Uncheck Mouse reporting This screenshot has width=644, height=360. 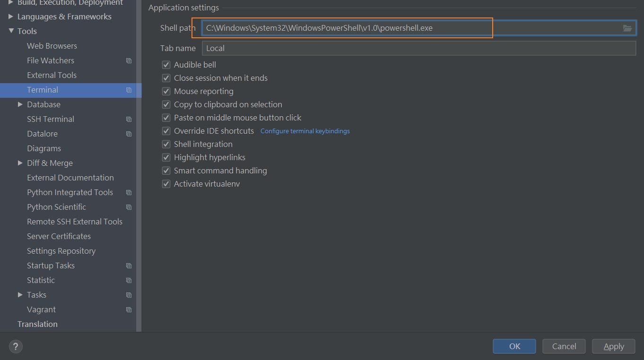166,91
